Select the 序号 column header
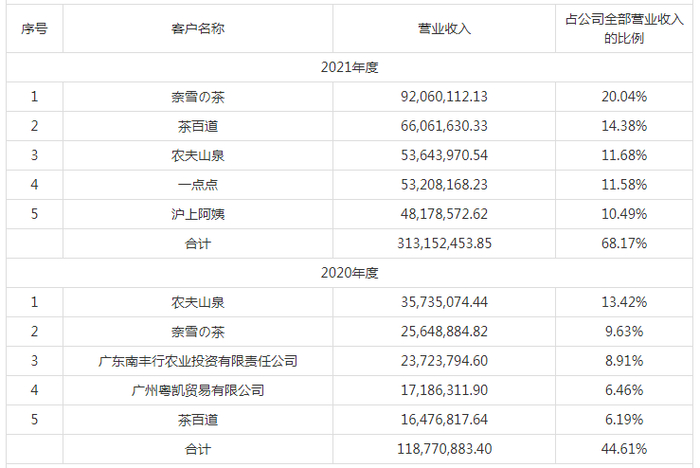 click(x=34, y=29)
